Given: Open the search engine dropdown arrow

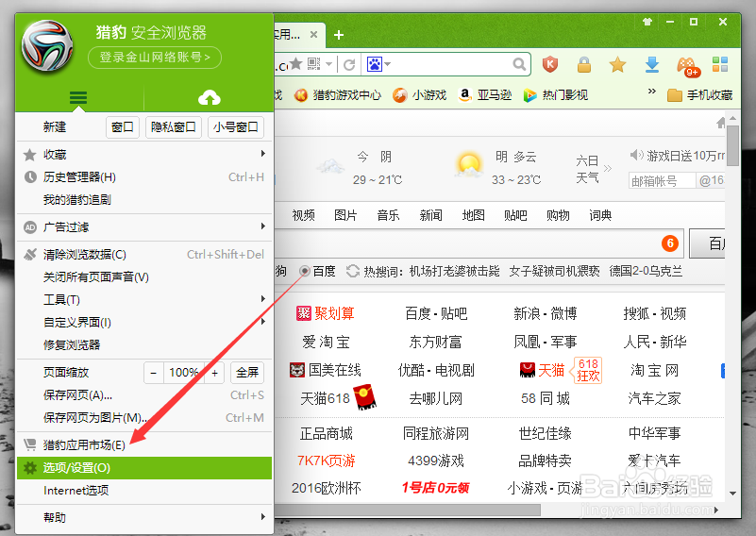Looking at the screenshot, I should point(387,64).
